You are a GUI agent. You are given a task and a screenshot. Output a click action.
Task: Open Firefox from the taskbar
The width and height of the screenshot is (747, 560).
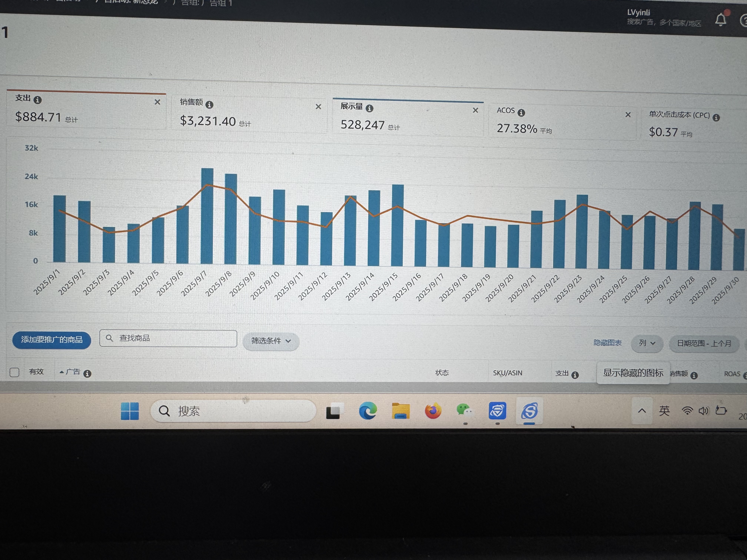coord(433,411)
